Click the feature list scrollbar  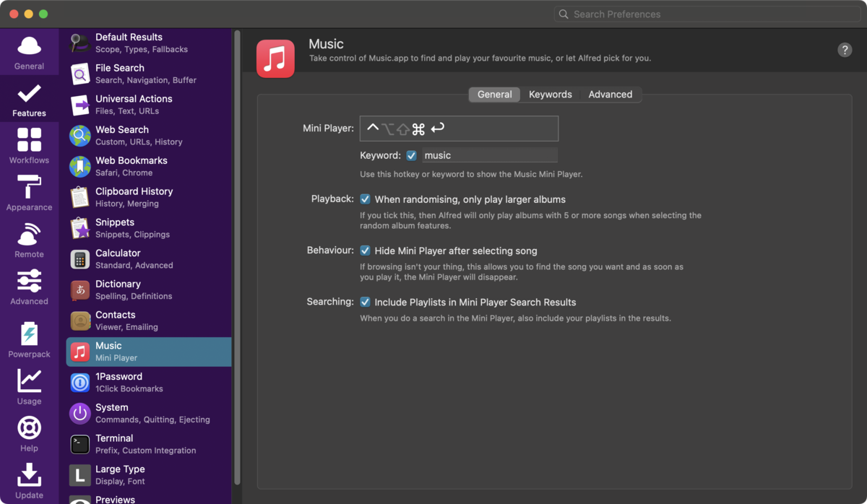point(237,257)
